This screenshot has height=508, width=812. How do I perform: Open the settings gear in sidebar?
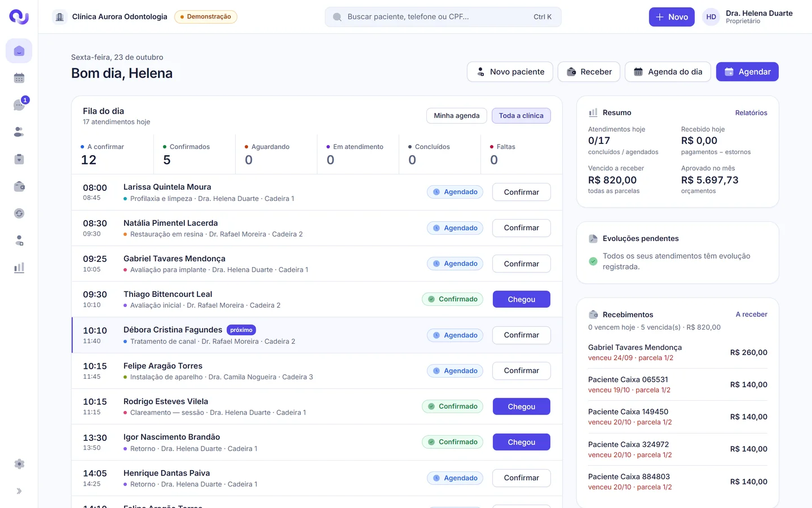tap(19, 464)
